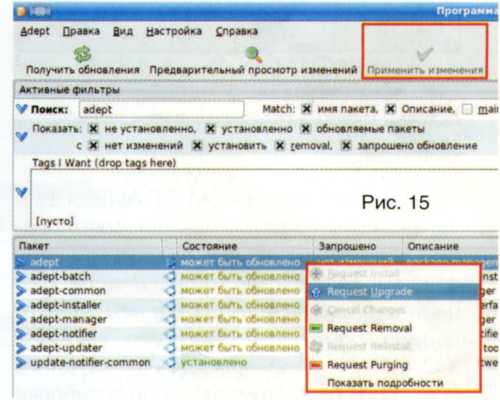Screen dimensions: 500x400
Task: Click the Request Purging red icon
Action: click(x=316, y=365)
